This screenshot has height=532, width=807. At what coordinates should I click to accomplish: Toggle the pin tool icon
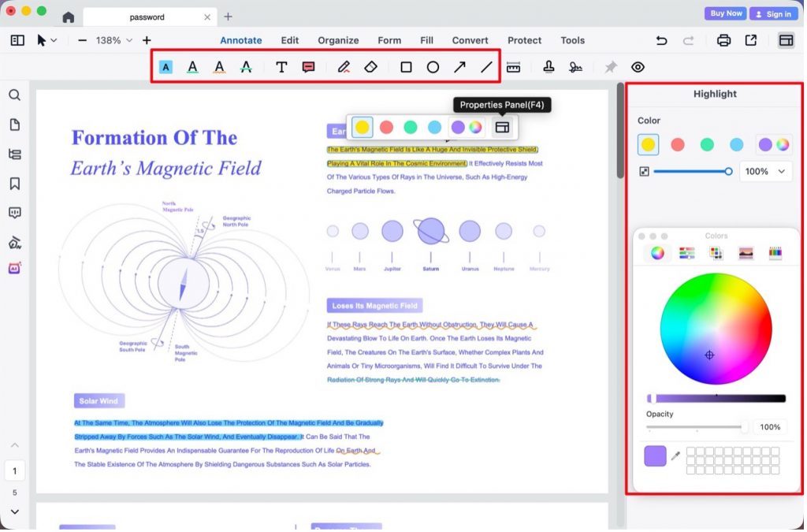coord(611,67)
